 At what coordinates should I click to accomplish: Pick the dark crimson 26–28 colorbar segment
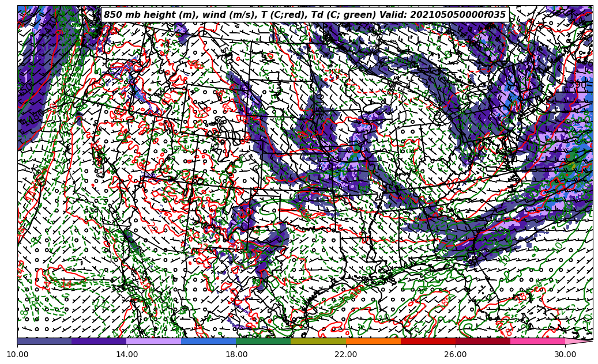pyautogui.click(x=483, y=341)
